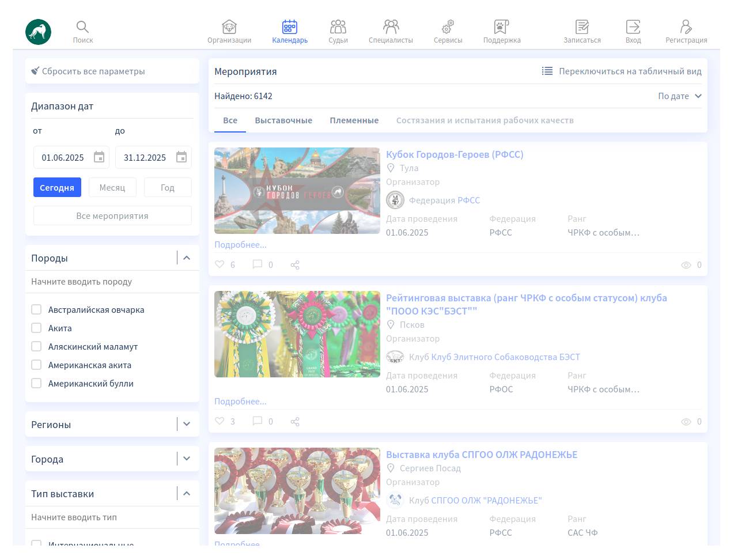
Task: Switch to Племенные tab
Action: (x=354, y=120)
